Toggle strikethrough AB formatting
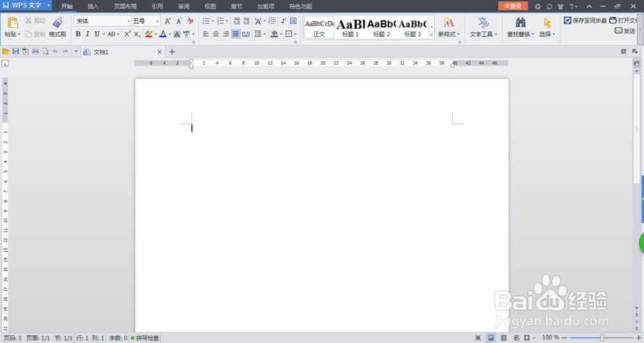 point(111,34)
